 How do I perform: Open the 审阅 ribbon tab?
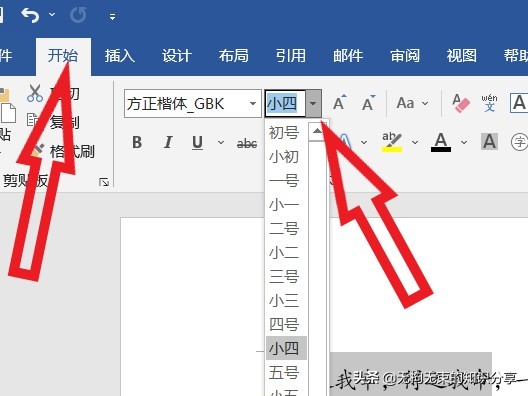click(x=405, y=56)
